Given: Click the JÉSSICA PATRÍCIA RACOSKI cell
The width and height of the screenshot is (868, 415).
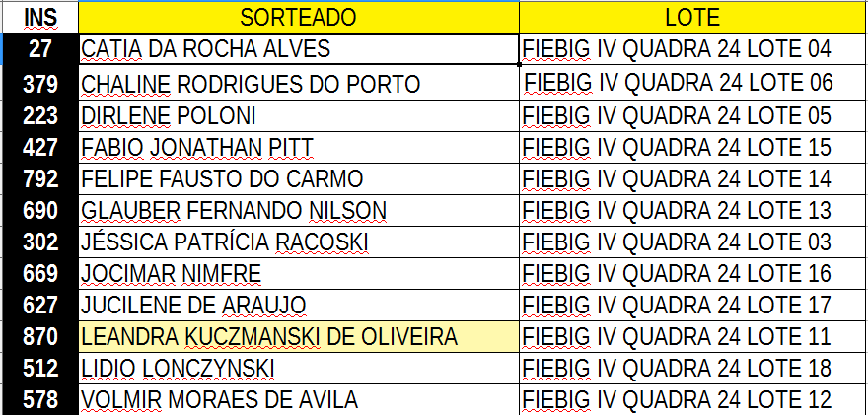Looking at the screenshot, I should click(299, 242).
